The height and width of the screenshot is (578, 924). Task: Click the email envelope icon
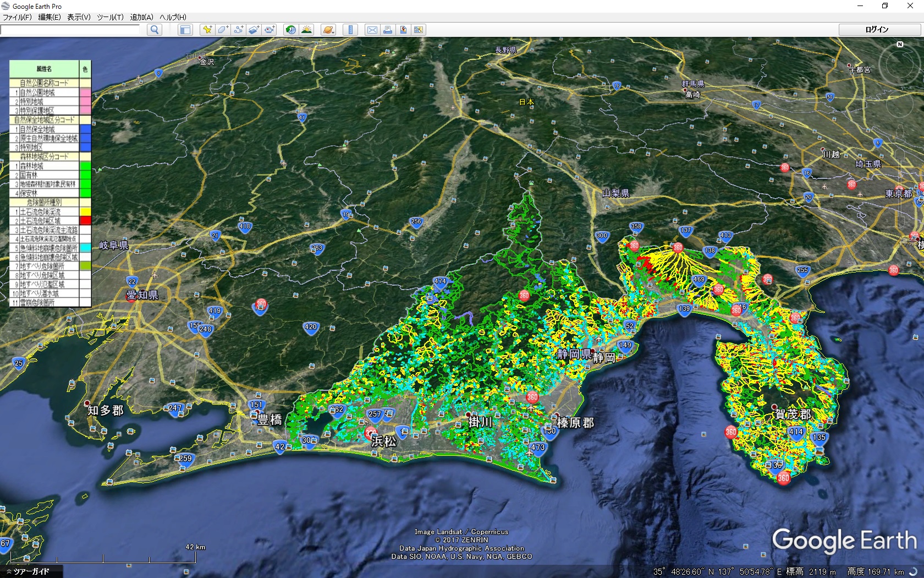tap(372, 30)
